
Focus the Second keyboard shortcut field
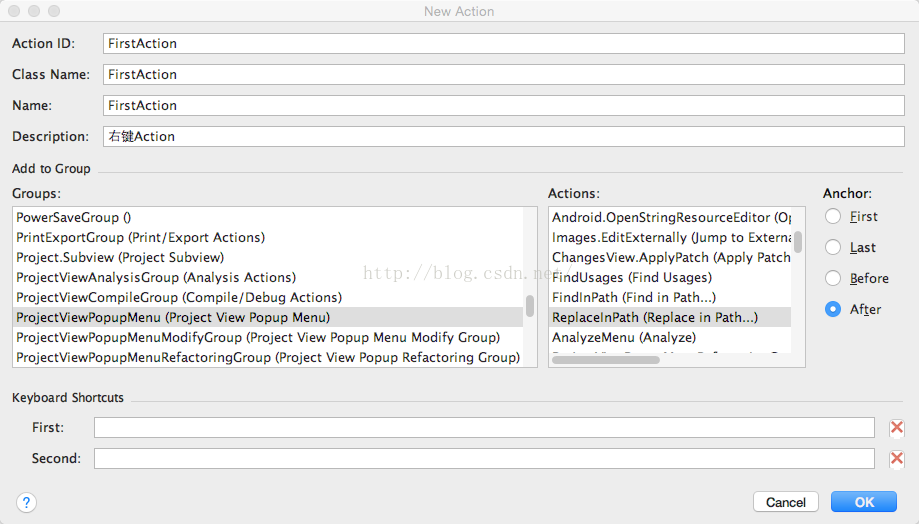pos(484,458)
